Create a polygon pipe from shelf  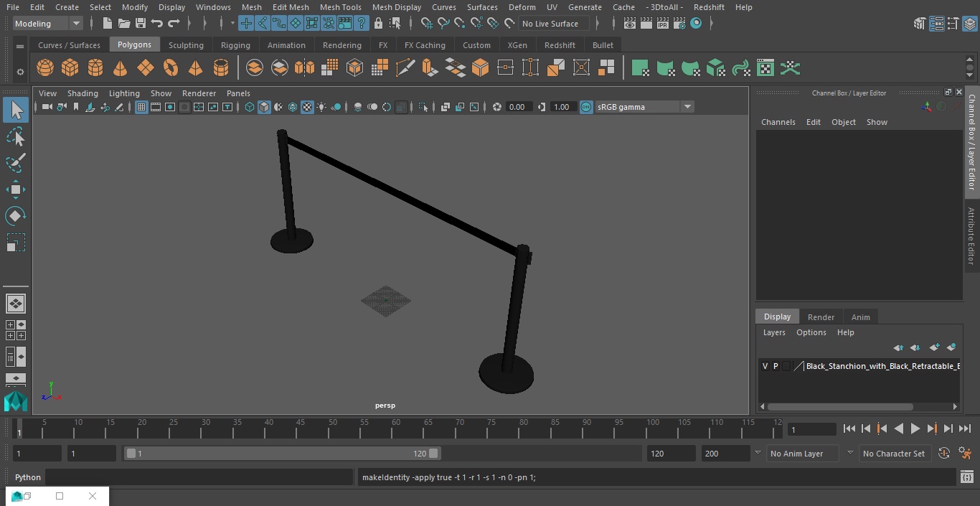point(221,68)
